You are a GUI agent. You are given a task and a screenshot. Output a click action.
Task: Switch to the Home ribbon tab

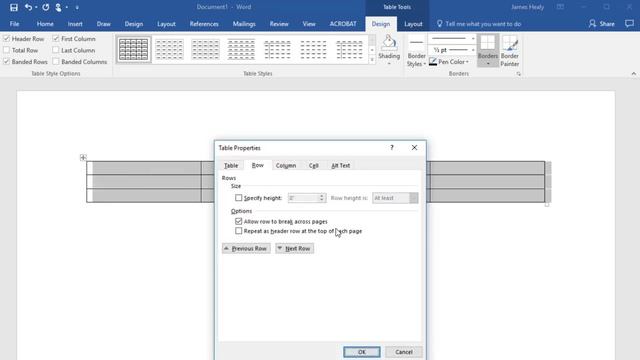[45, 24]
